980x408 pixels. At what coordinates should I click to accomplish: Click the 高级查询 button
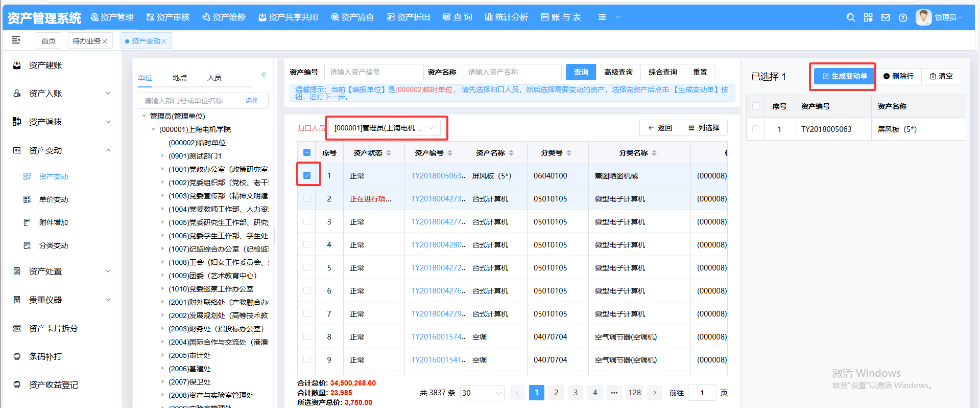pyautogui.click(x=618, y=72)
